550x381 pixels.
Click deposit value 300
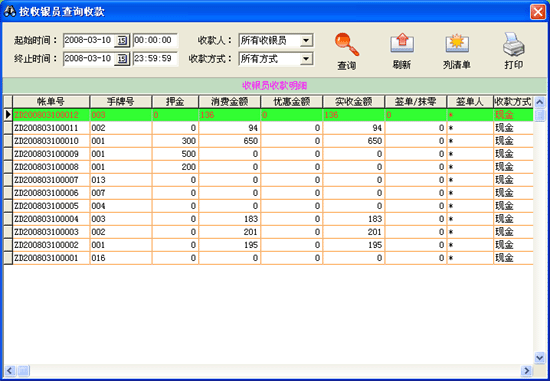[x=175, y=141]
